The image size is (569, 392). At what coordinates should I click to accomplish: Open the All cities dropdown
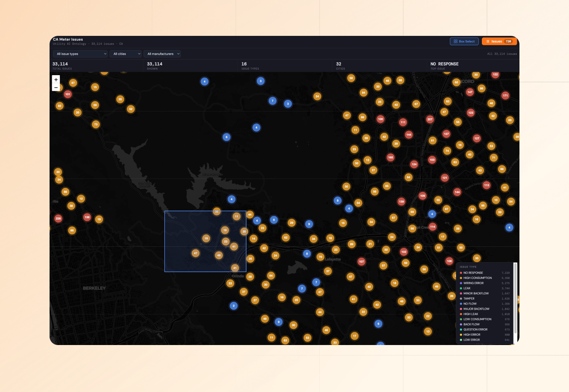126,54
